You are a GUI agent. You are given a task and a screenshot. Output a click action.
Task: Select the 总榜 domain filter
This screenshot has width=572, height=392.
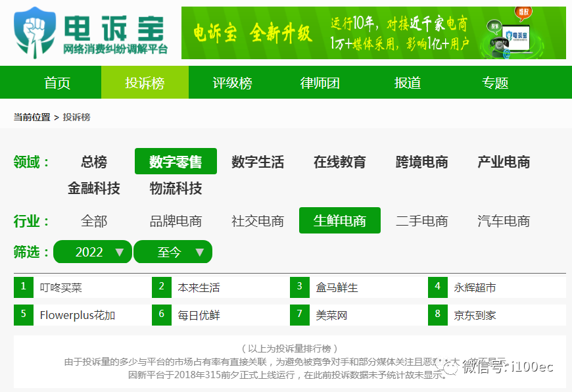[94, 162]
